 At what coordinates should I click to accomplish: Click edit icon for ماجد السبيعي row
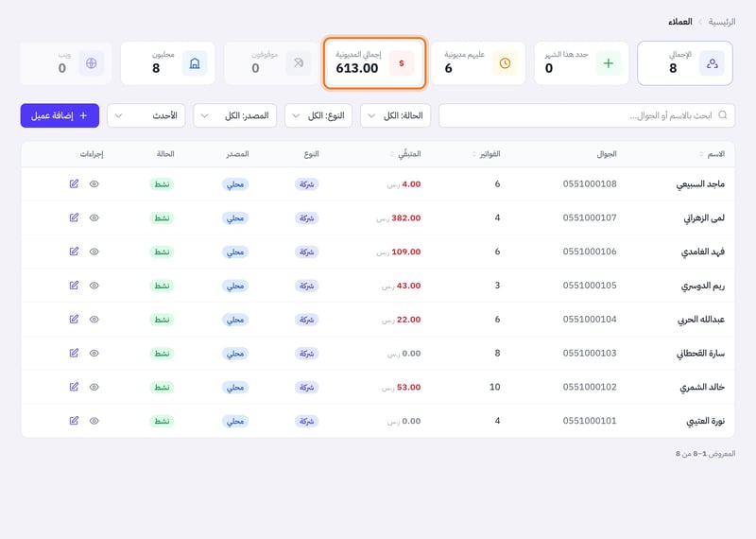click(74, 183)
